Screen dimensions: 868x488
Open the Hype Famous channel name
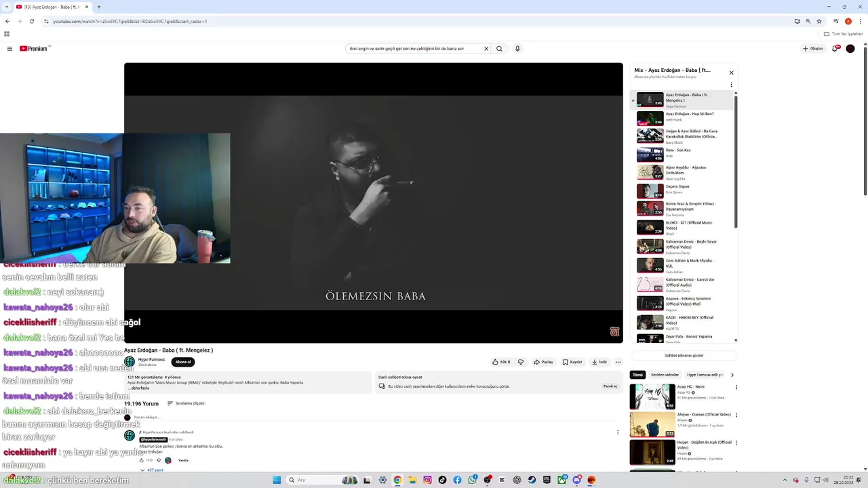[152, 360]
